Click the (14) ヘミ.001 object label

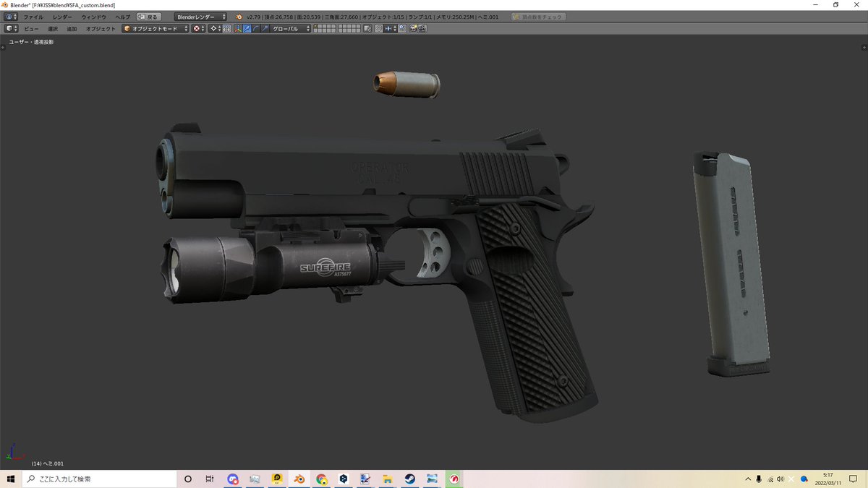(48, 463)
